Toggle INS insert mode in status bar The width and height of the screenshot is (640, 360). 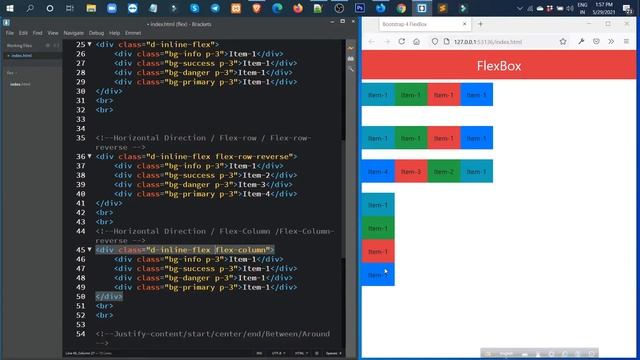click(259, 353)
